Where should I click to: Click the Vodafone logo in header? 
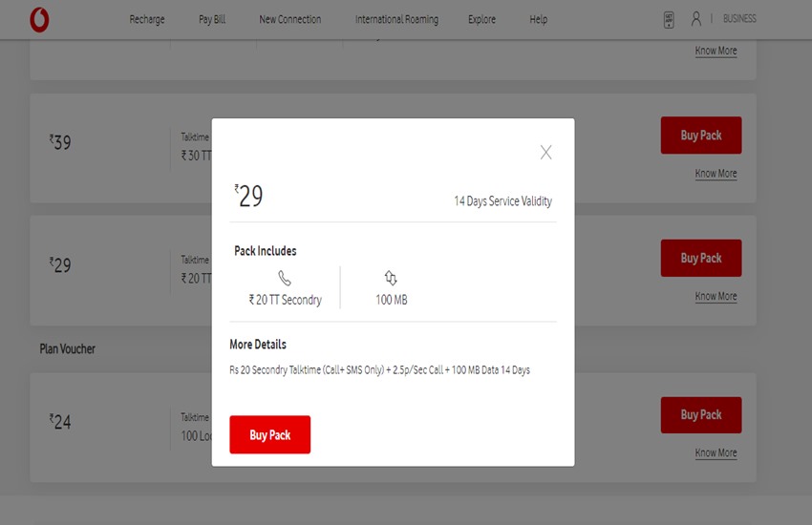tap(39, 19)
